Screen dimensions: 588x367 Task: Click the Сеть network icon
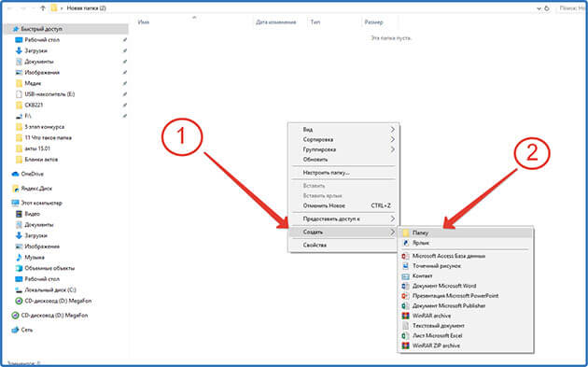pos(15,330)
